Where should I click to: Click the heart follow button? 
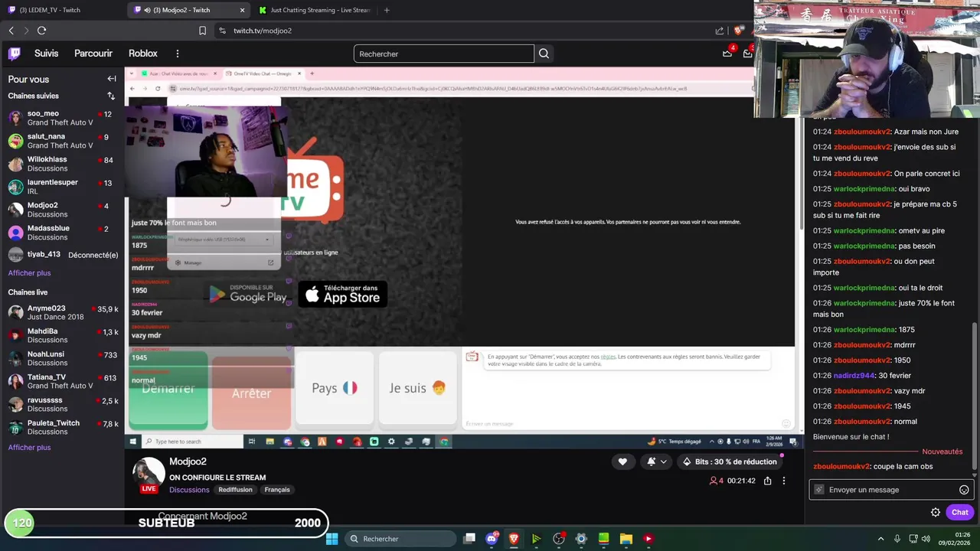click(622, 461)
